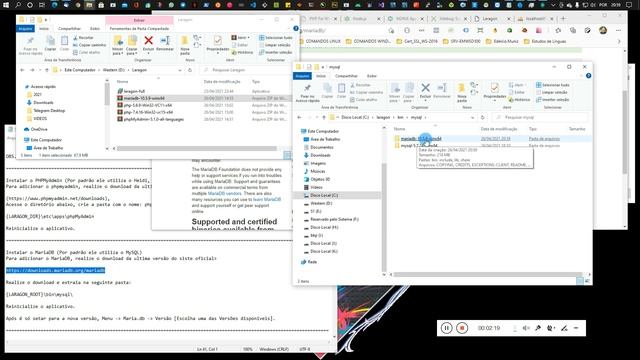Click refresh button in mysql address bar
This screenshot has height=360, width=640.
pos(482,117)
